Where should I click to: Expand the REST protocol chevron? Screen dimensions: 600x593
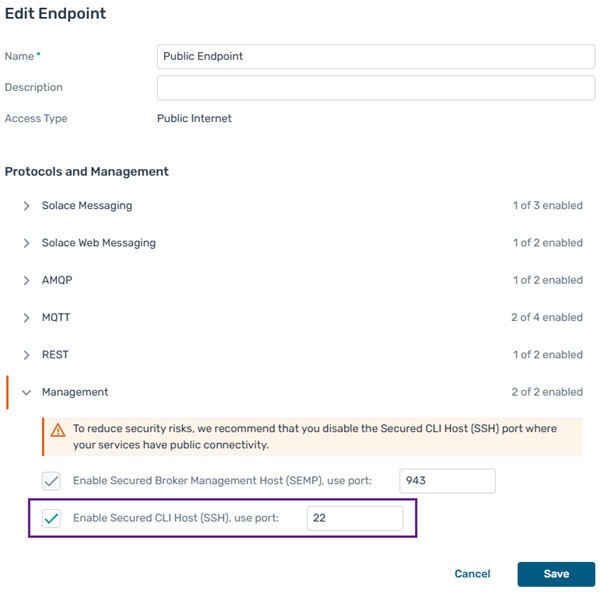pyautogui.click(x=27, y=355)
